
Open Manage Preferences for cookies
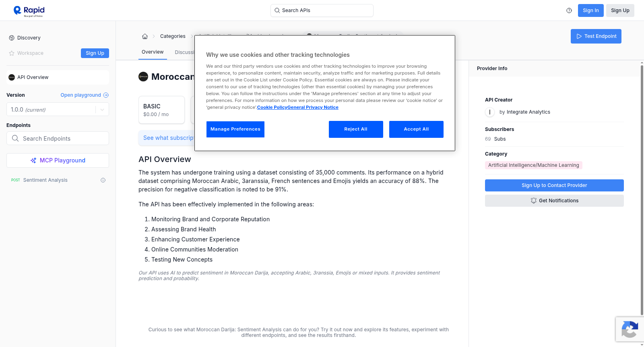[235, 129]
